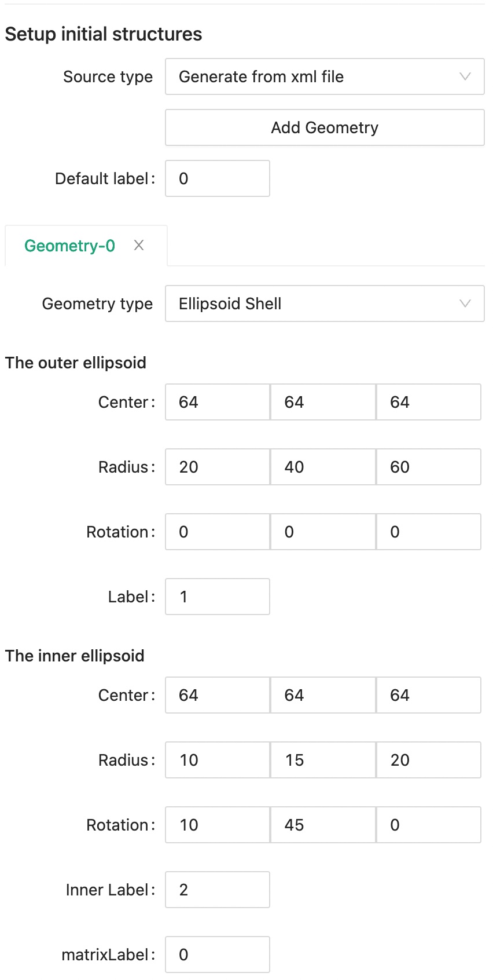
Task: Close the Geometry-0 tab
Action: point(139,246)
